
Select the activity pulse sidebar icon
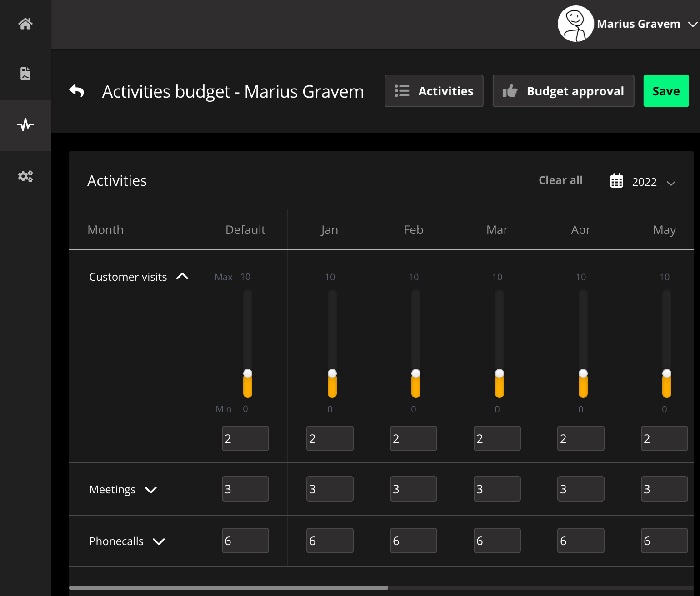point(25,124)
